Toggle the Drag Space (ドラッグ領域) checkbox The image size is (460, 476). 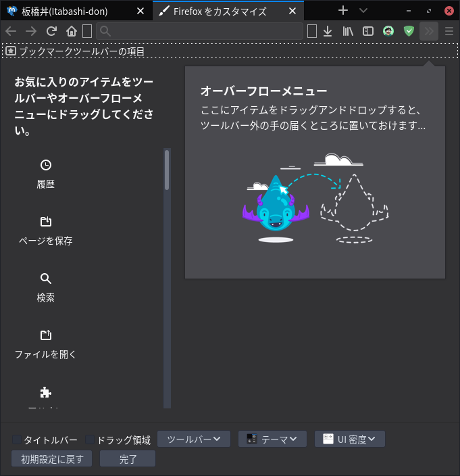coord(91,440)
